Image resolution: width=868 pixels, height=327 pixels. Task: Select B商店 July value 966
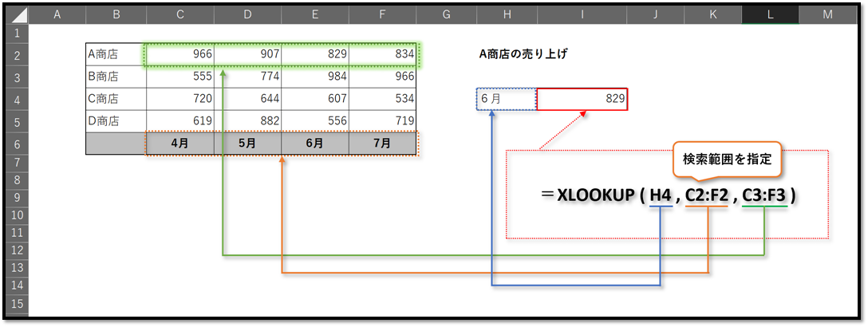point(382,77)
